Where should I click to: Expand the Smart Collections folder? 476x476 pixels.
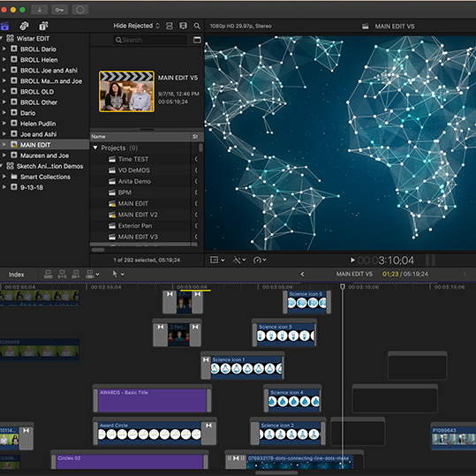coord(4,177)
